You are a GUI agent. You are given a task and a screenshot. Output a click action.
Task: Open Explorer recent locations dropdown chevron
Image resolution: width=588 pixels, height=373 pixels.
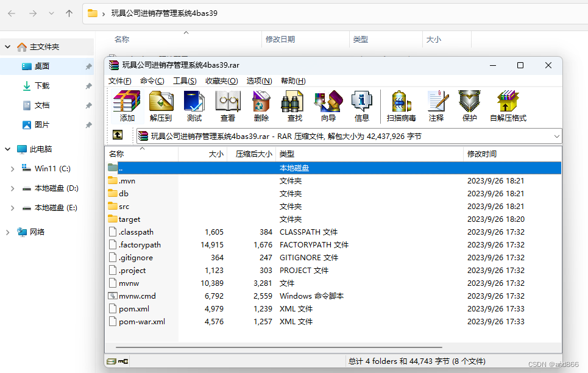click(x=51, y=13)
